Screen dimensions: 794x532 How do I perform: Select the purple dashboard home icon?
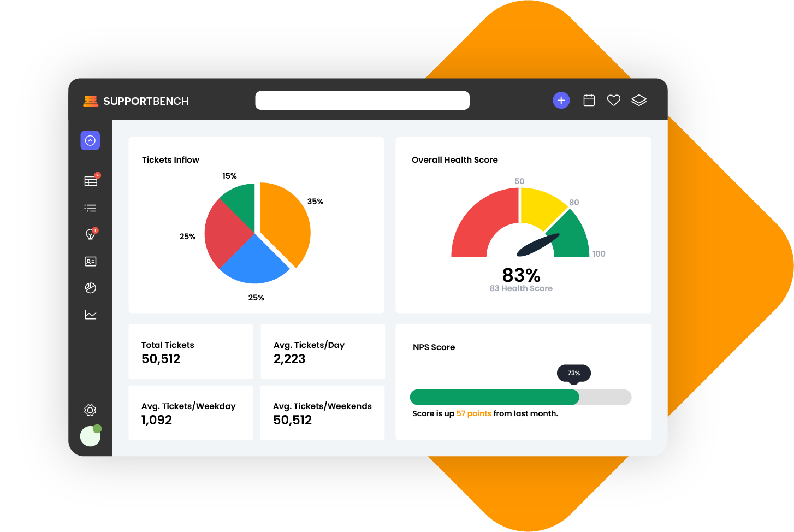(x=91, y=140)
